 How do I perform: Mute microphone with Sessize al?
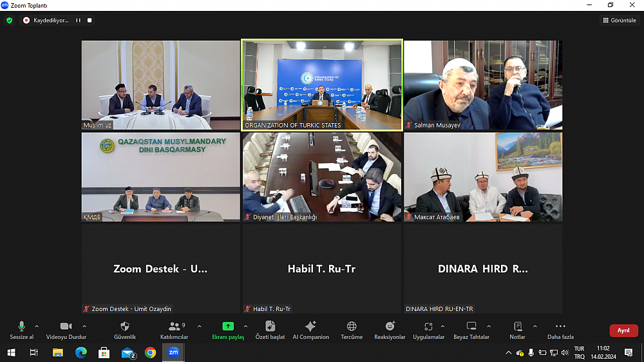pos(21,330)
